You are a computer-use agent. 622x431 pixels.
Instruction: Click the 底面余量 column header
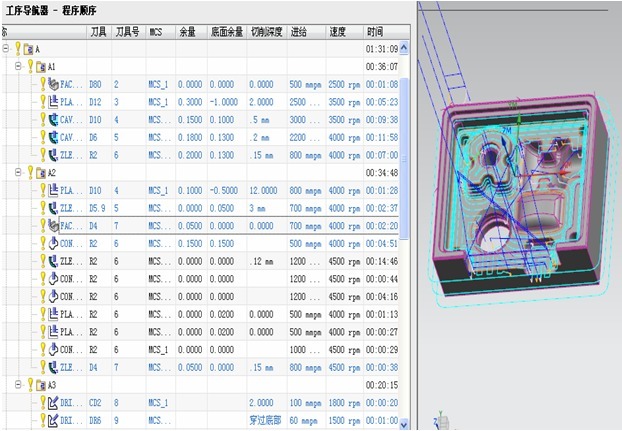click(226, 32)
